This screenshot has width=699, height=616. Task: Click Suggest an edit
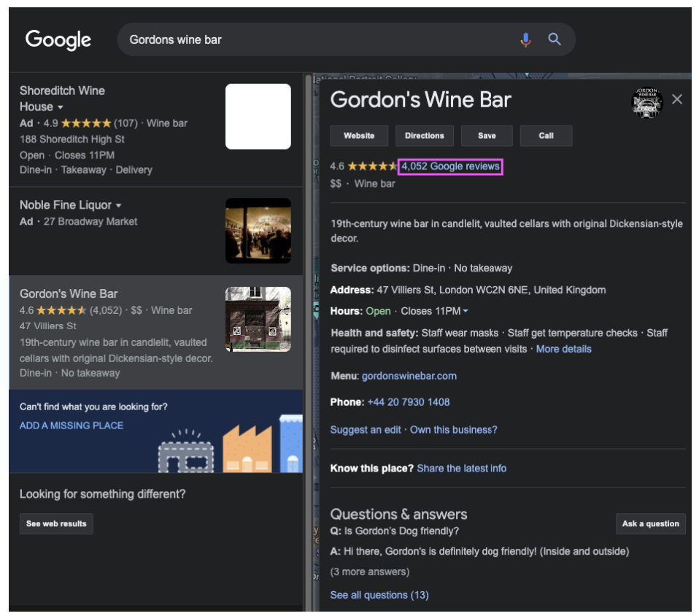[x=366, y=430]
